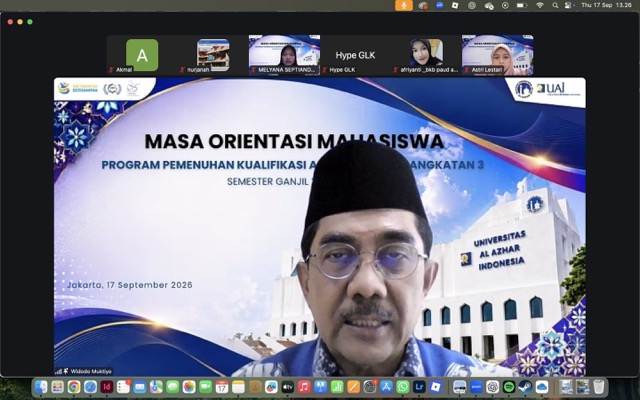Open Launchpad in the dock

[x=58, y=387]
